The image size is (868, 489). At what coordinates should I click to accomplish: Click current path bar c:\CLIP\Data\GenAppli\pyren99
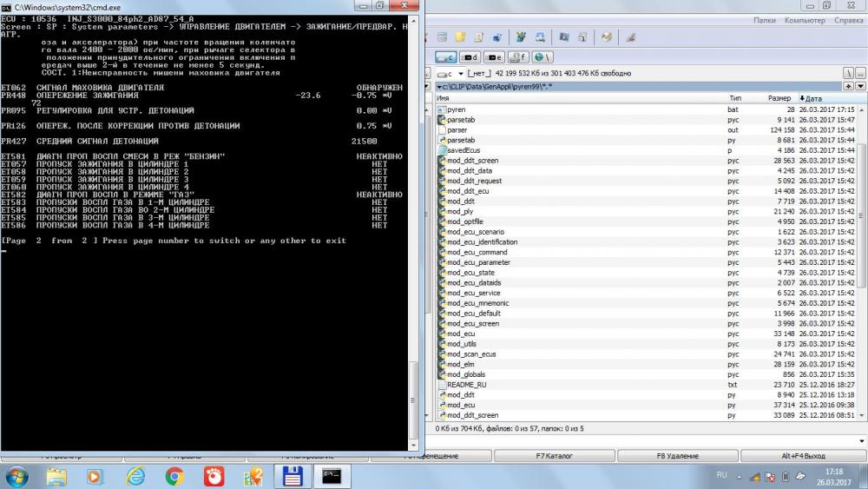(639, 86)
